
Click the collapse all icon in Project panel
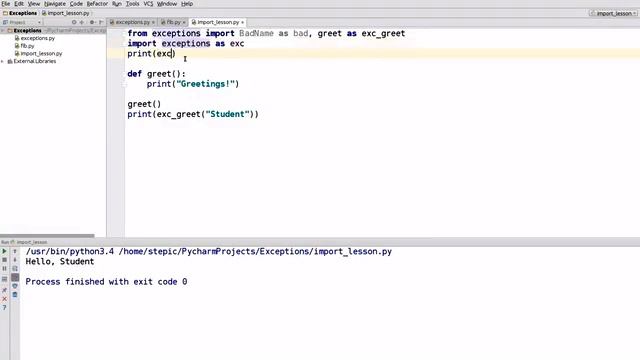[82, 22]
